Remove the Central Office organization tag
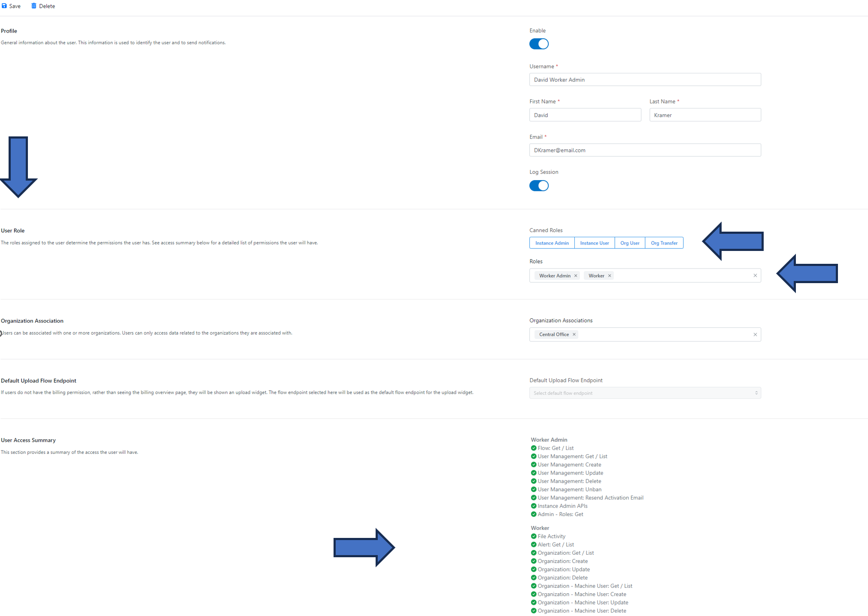The width and height of the screenshot is (868, 616). pyautogui.click(x=574, y=335)
